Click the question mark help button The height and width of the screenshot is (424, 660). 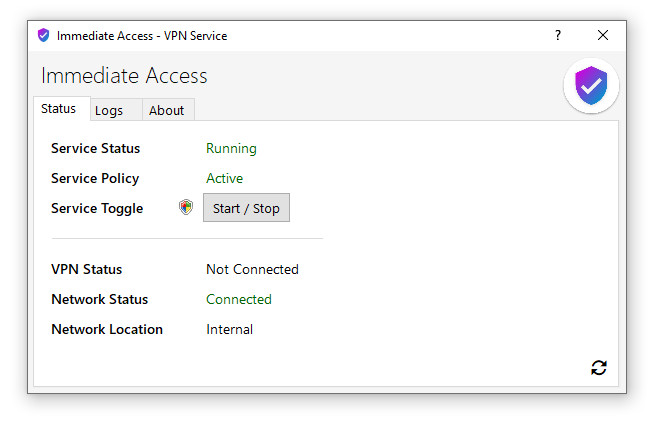pyautogui.click(x=558, y=35)
